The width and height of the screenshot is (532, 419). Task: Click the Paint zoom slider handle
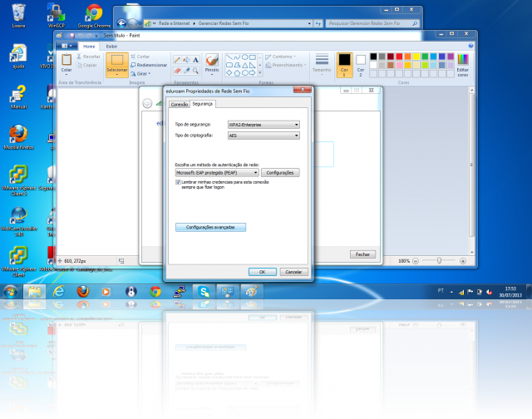click(x=440, y=260)
